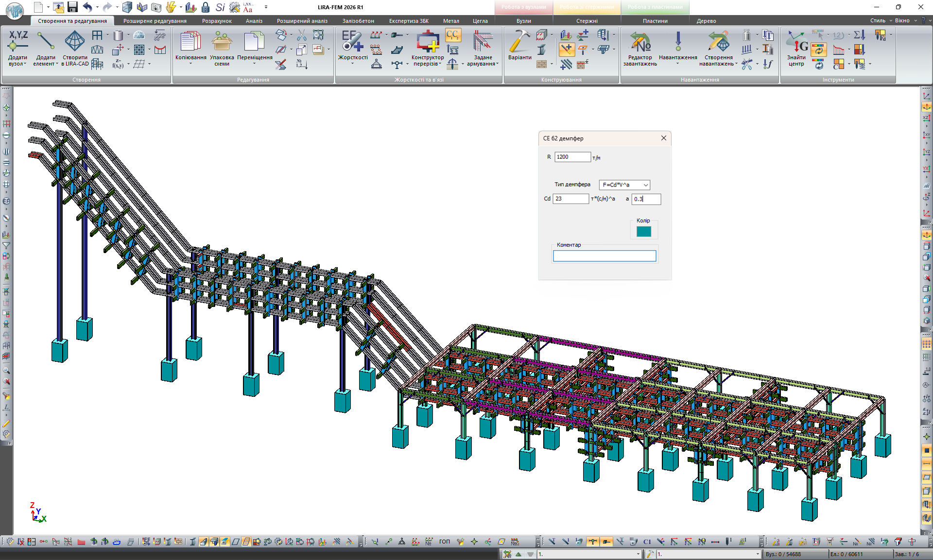
Task: Click the teal Колір color swatch
Action: 643,232
